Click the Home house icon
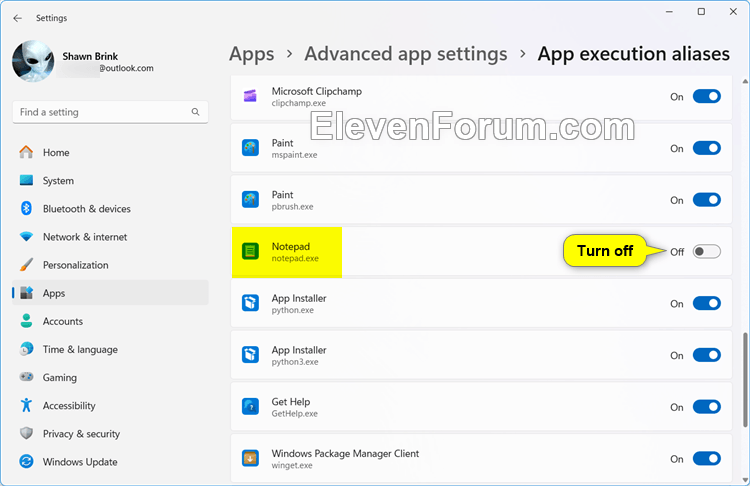 pos(26,153)
